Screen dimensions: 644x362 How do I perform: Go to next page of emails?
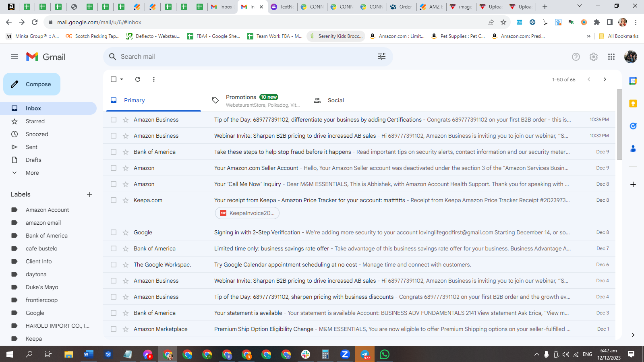pos(605,79)
